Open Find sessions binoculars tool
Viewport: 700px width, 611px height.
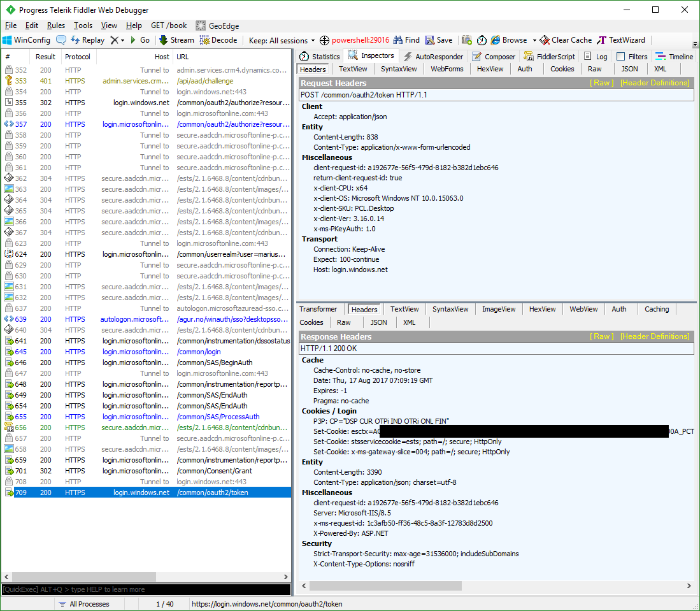(406, 40)
